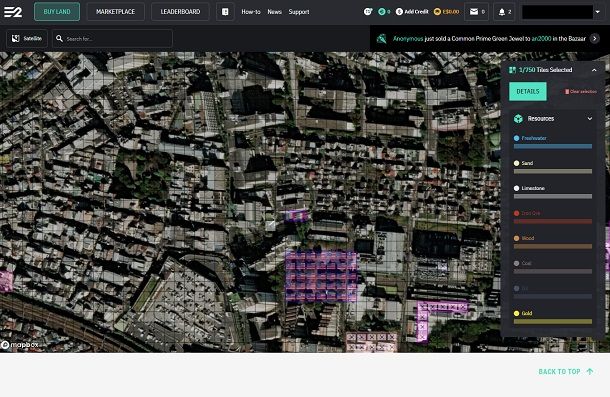Click the Resources cube icon
Viewport: 610px width, 397px height.
click(518, 118)
